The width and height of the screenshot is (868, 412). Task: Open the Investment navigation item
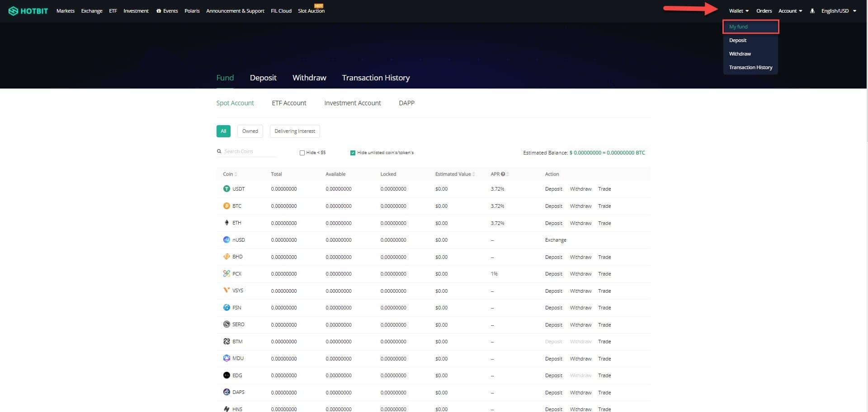pos(136,11)
